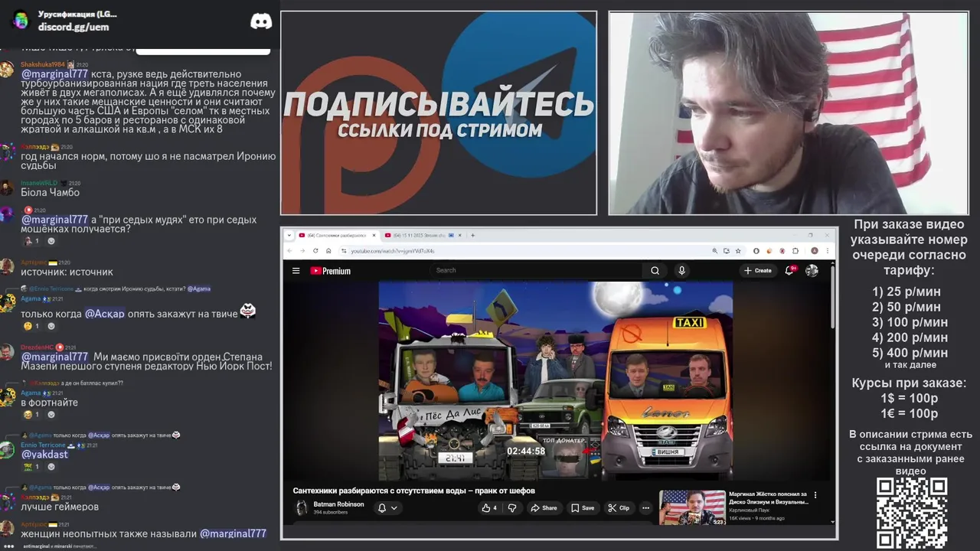Bookmark the page with the star icon
The height and width of the screenshot is (551, 980).
click(738, 251)
